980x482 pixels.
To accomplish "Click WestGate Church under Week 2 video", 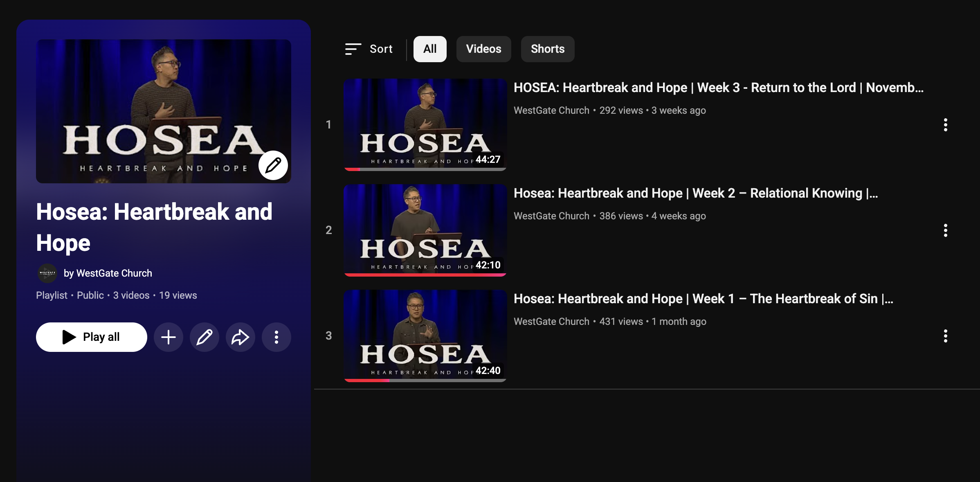I will click(x=551, y=216).
